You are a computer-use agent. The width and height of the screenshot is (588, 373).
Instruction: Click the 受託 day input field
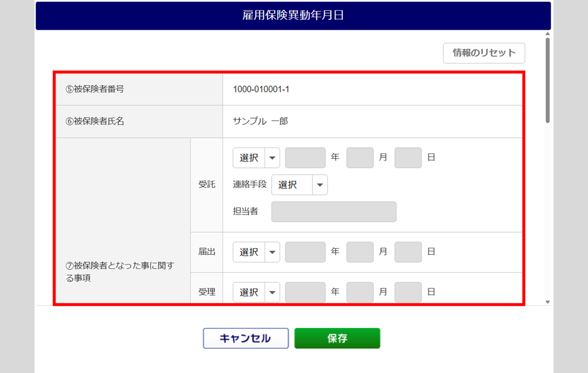click(x=408, y=158)
